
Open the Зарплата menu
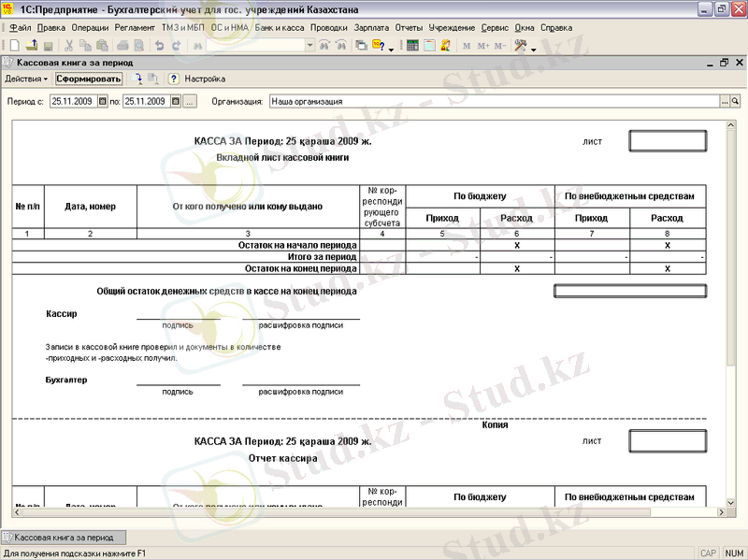pyautogui.click(x=371, y=28)
